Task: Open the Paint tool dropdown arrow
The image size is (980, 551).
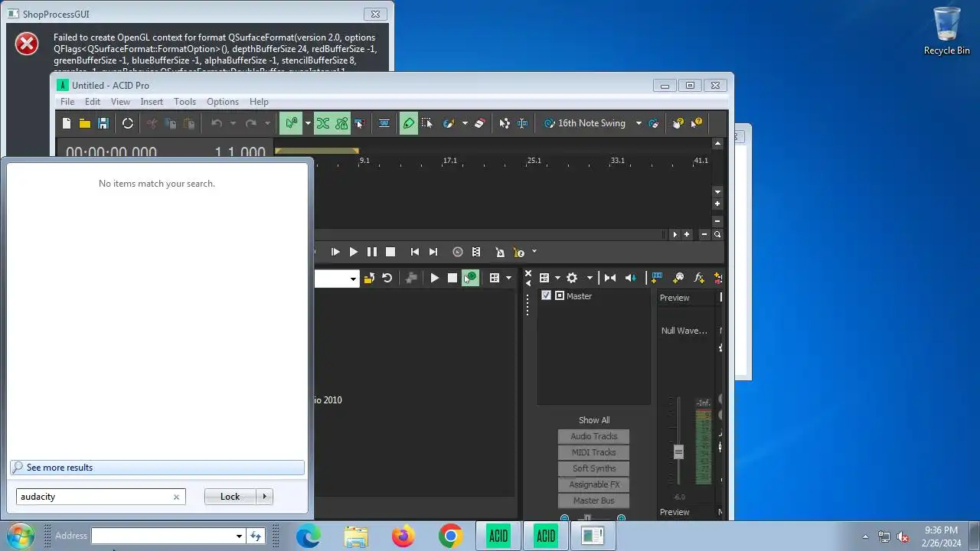Action: coord(464,123)
